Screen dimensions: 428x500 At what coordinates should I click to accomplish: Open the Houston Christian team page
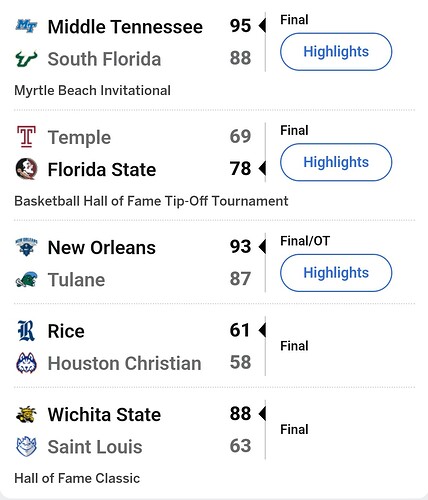click(124, 363)
